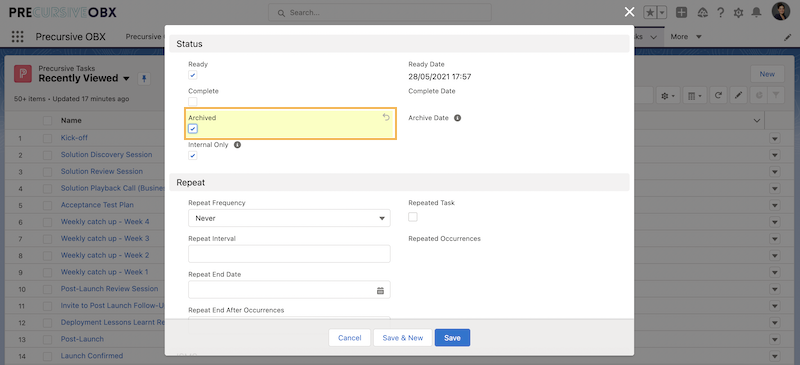
Task: Click the pencil to edit navigation bar
Action: click(x=787, y=37)
